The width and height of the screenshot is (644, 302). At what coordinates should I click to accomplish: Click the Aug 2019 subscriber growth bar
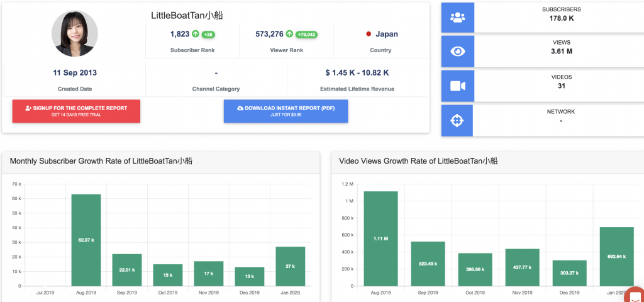click(86, 240)
